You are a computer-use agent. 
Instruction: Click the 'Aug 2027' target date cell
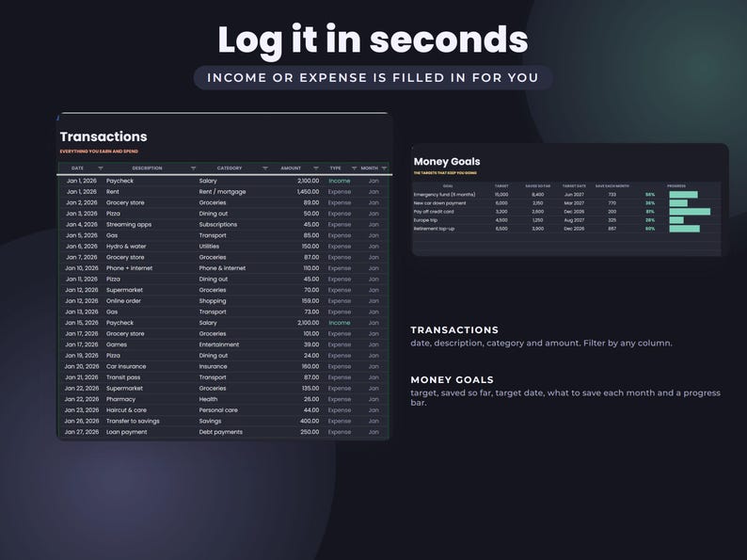click(x=574, y=220)
